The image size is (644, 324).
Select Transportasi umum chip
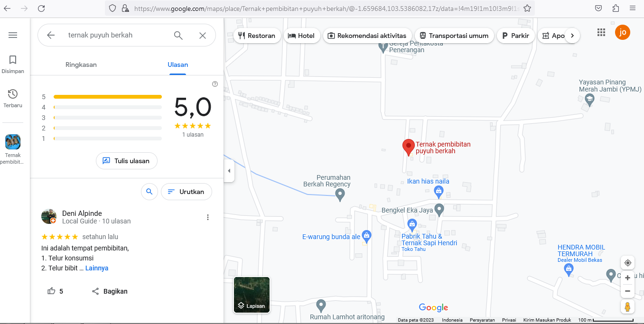coord(454,36)
